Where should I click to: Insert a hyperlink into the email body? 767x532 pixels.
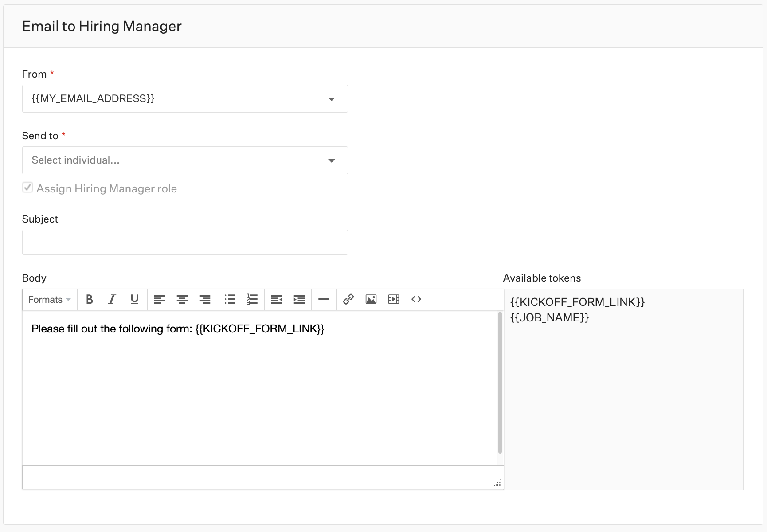tap(348, 299)
